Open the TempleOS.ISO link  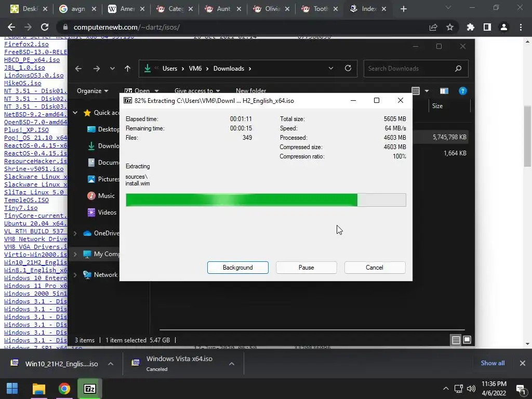tap(26, 200)
